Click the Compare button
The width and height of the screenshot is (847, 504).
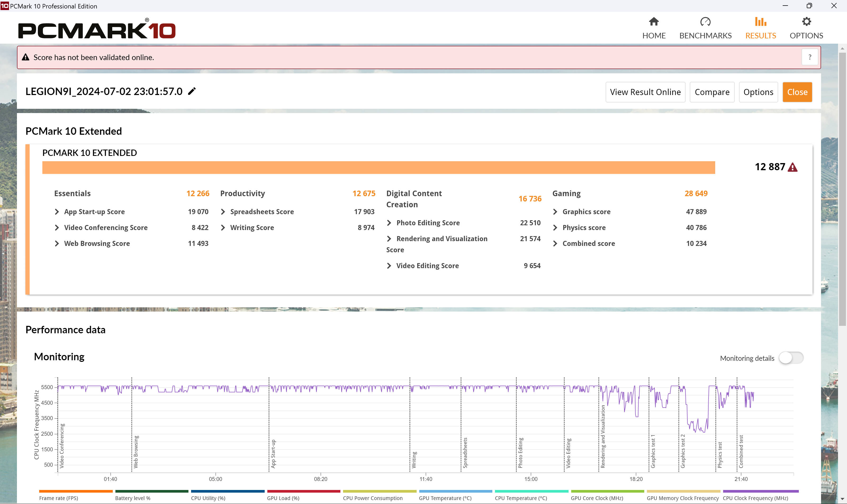tap(712, 92)
